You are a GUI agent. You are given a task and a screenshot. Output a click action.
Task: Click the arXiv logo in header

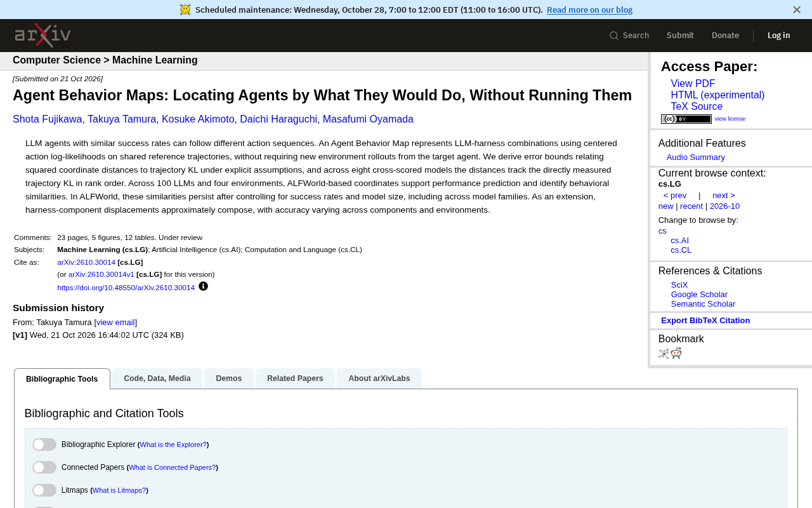click(43, 36)
